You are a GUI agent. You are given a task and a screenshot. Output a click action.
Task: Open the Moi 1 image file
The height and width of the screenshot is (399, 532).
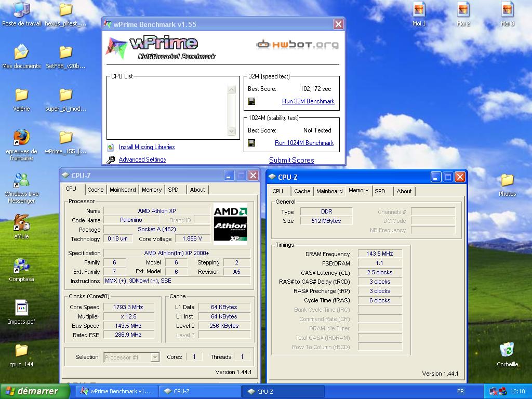[419, 9]
